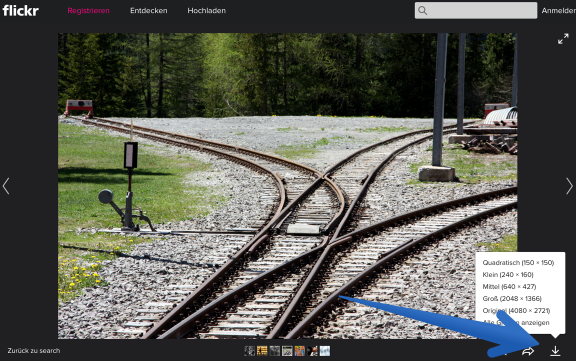Open the colorful fifth filmstrip thumbnail
This screenshot has height=361, width=576.
coord(299,351)
